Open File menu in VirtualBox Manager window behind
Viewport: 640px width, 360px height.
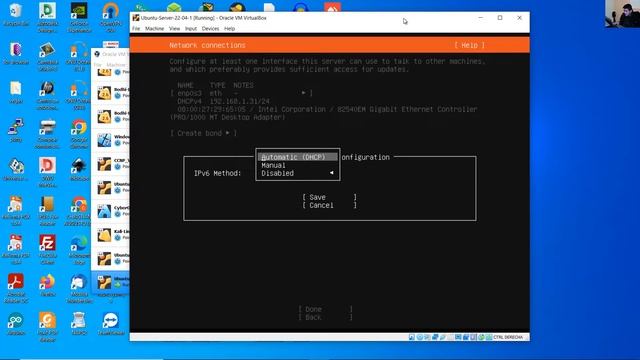(x=97, y=64)
